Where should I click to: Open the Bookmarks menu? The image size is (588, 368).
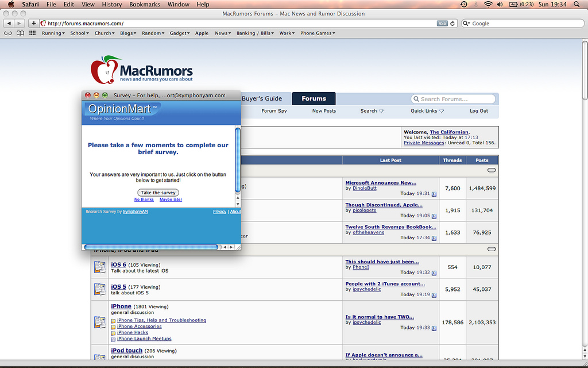pyautogui.click(x=144, y=5)
